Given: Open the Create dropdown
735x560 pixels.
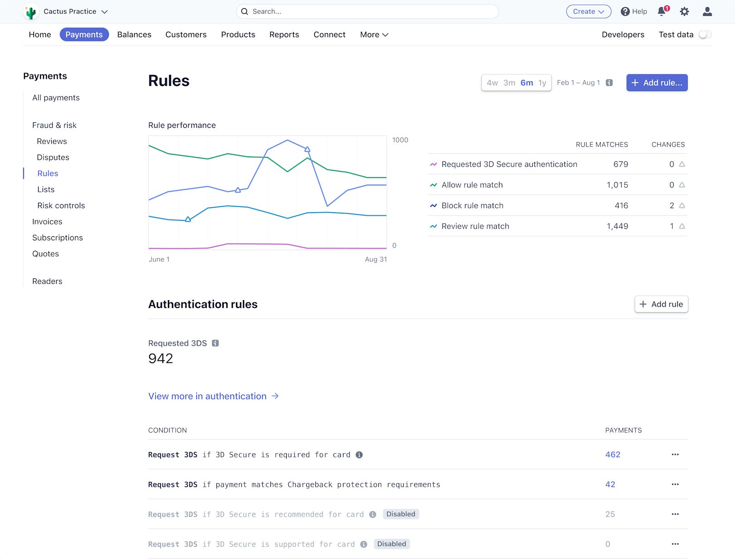Looking at the screenshot, I should [588, 11].
